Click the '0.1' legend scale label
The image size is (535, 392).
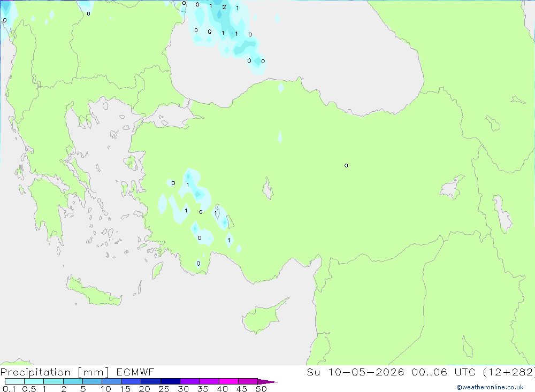point(9,389)
